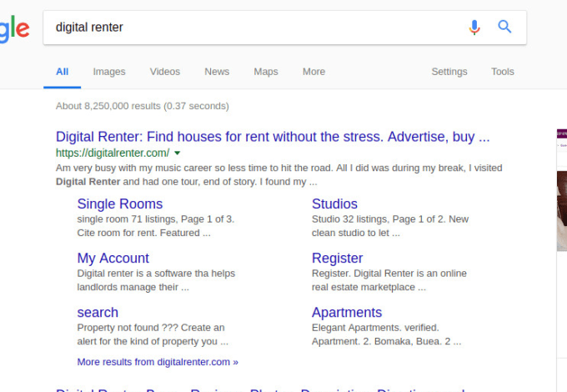Open the My Account sitelink
Viewport: 567px width, 392px height.
coord(113,259)
